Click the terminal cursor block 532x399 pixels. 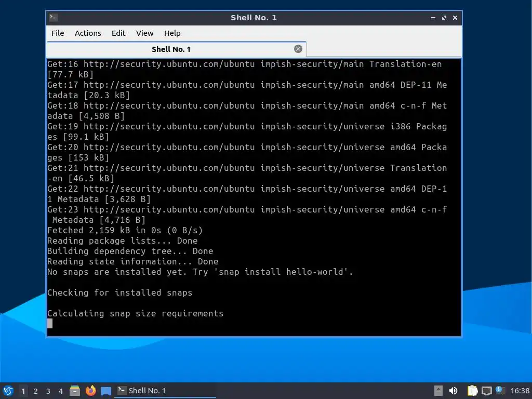pos(50,324)
